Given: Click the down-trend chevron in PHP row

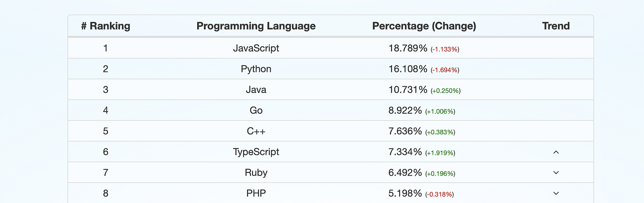Looking at the screenshot, I should point(556,193).
